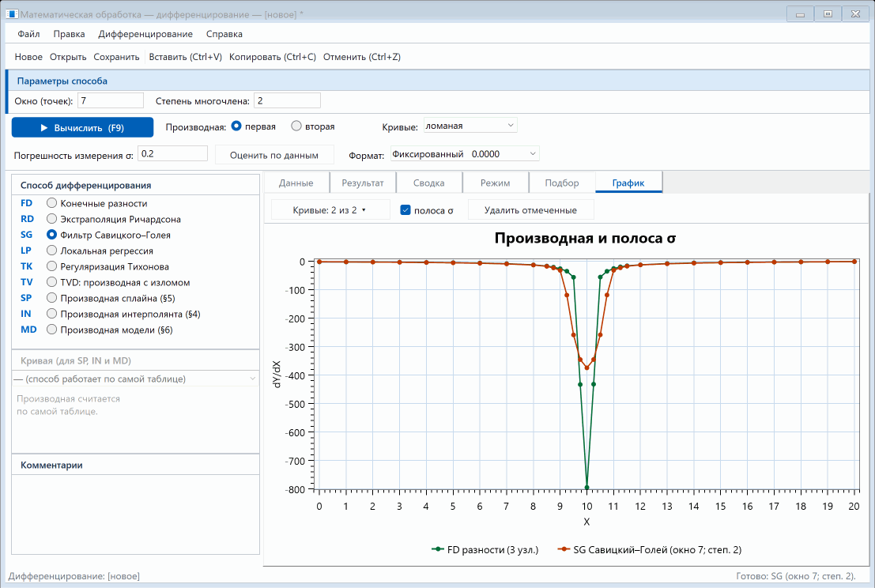Click Сохранить in the toolbar
The width and height of the screenshot is (875, 588).
117,57
